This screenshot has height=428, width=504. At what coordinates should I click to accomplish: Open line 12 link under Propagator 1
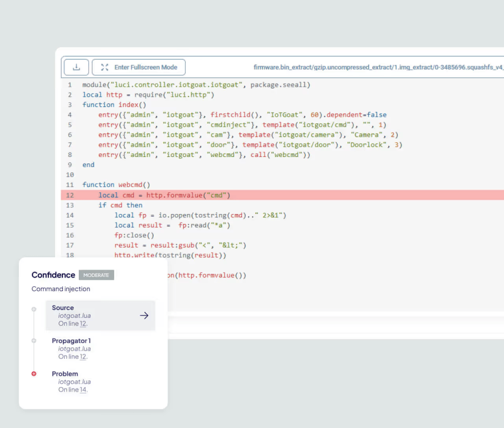[83, 357]
